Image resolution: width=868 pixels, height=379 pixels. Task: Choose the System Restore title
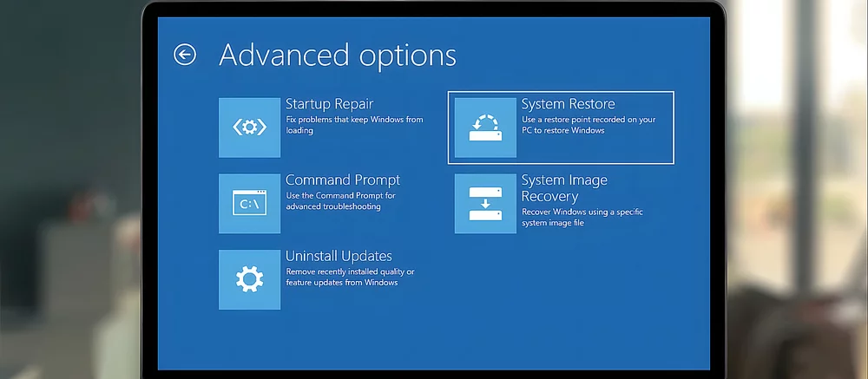(x=568, y=104)
